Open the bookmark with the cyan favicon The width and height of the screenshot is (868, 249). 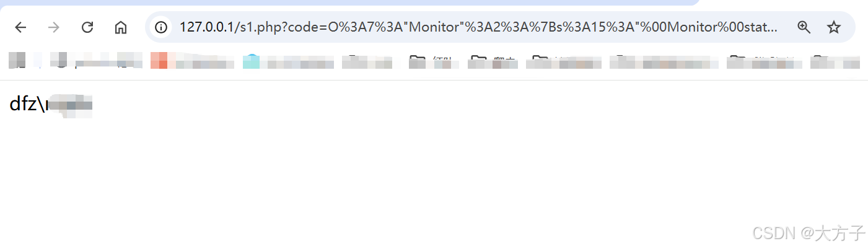pos(288,61)
